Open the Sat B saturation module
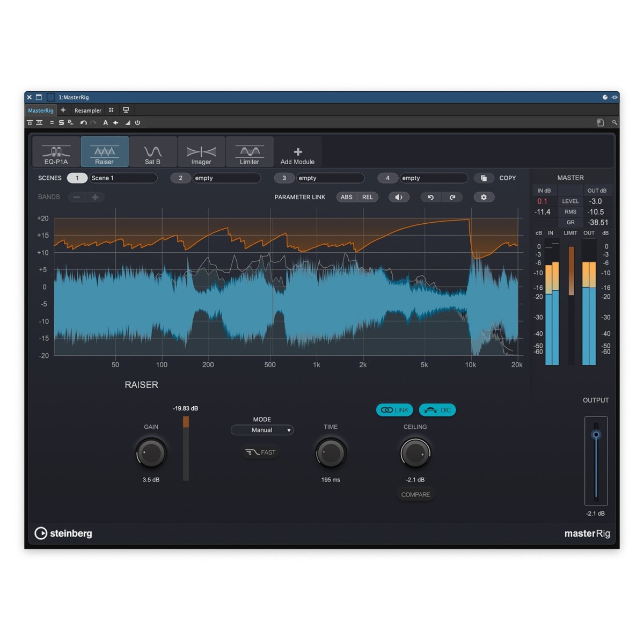 153,152
